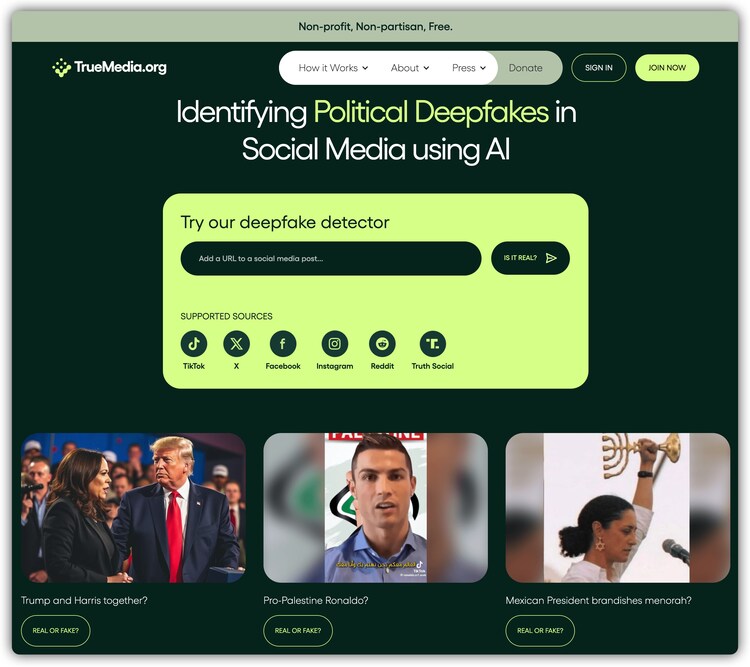Expand the How it Works dropdown
This screenshot has height=667, width=750.
point(333,68)
